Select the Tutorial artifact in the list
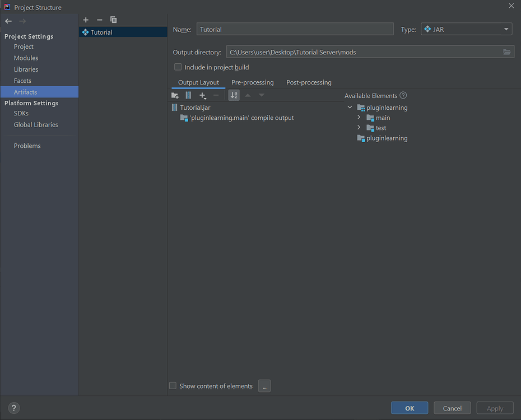 coord(123,32)
